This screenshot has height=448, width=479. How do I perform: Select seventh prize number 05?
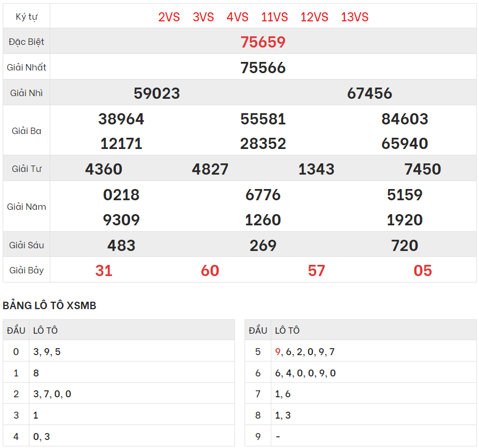pyautogui.click(x=422, y=271)
